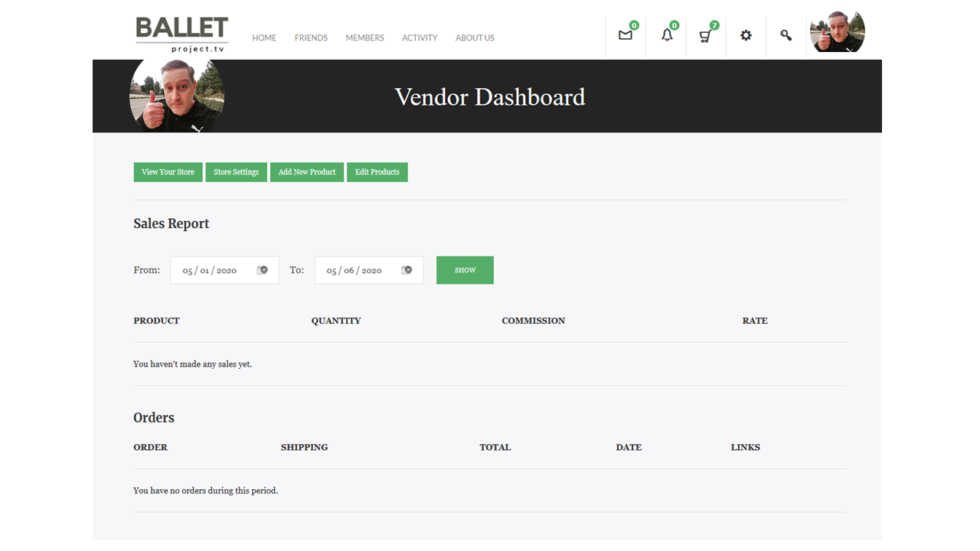Open Store Settings
This screenshot has height=551, width=980.
coord(237,172)
